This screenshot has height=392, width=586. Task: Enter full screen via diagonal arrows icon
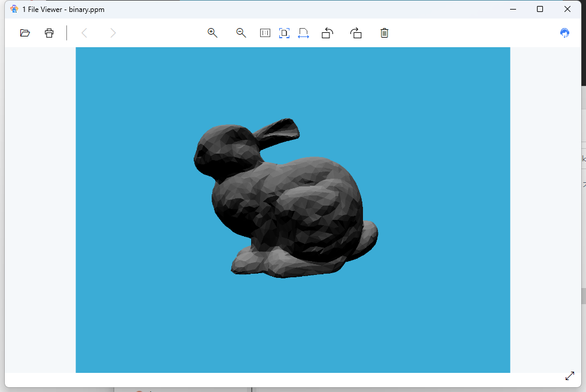(569, 376)
